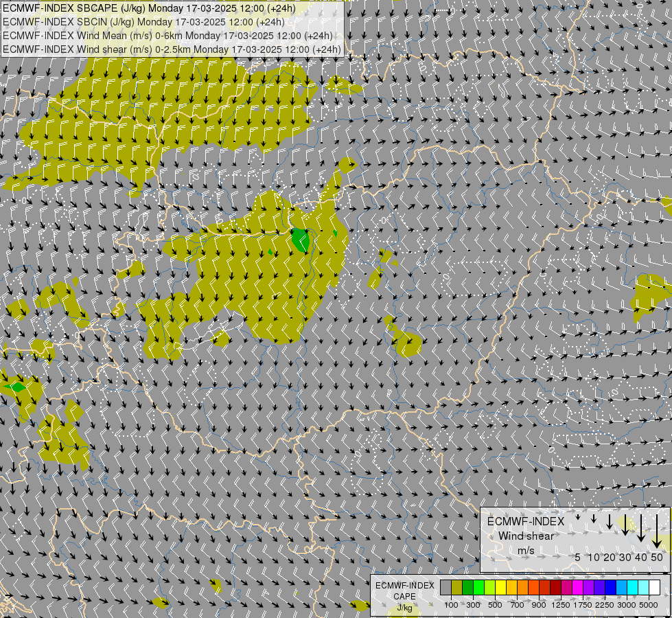Image resolution: width=672 pixels, height=618 pixels.
Task: Select the amber CAPE legend swatch
Action: pos(511,588)
